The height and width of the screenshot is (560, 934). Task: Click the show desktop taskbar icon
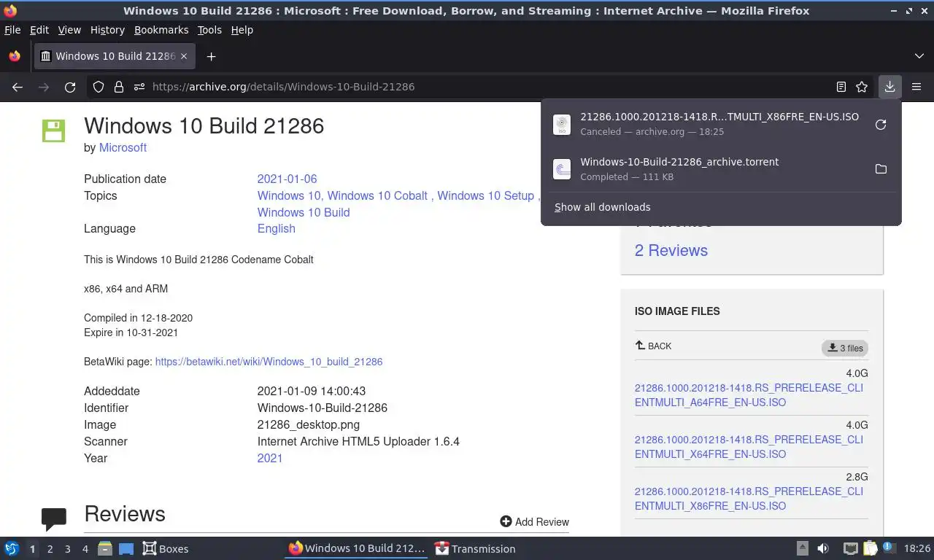click(x=126, y=548)
